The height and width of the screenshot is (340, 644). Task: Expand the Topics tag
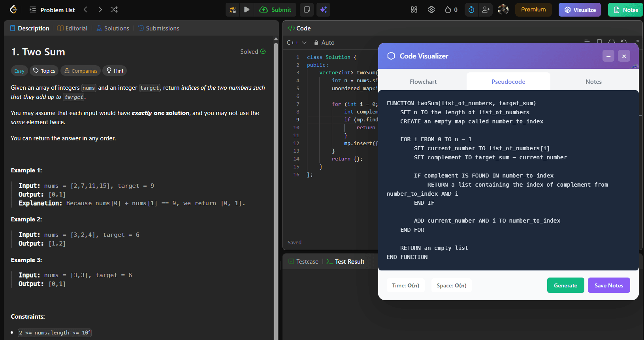(44, 71)
